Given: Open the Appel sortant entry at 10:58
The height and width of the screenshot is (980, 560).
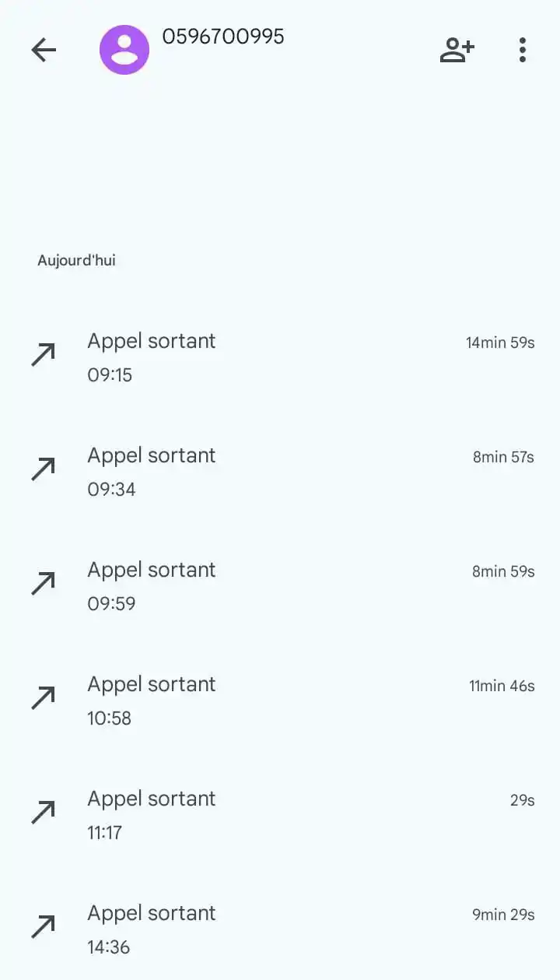Looking at the screenshot, I should coord(280,701).
